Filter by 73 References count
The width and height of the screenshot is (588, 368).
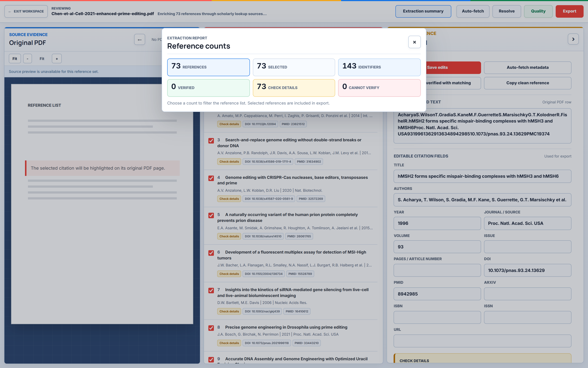coord(208,67)
